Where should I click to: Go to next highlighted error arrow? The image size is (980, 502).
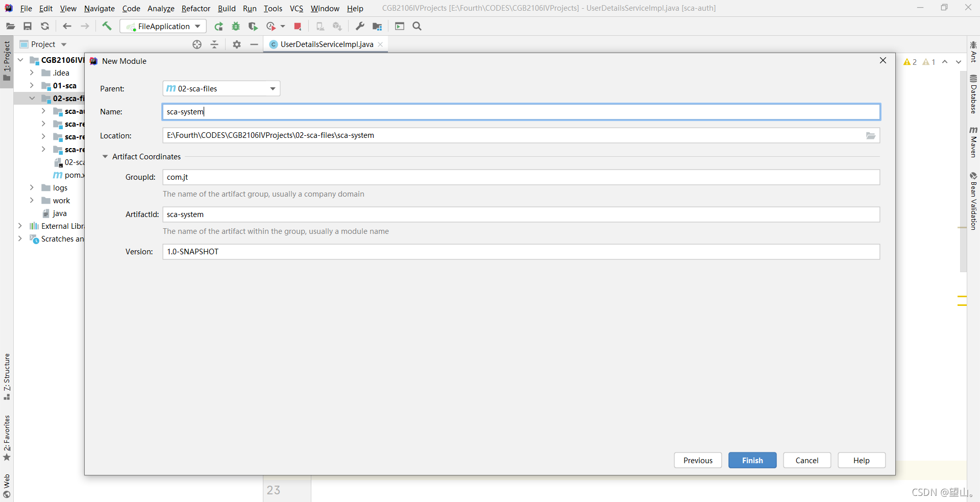[959, 62]
